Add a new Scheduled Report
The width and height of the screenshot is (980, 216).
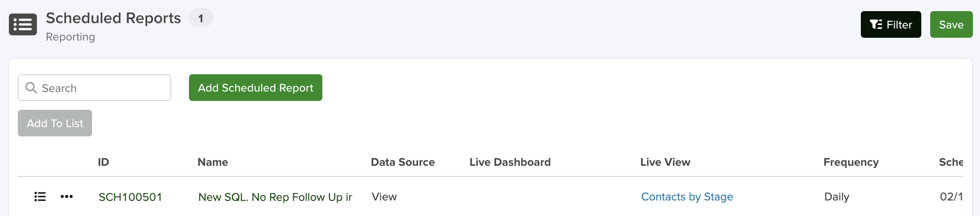click(x=256, y=88)
